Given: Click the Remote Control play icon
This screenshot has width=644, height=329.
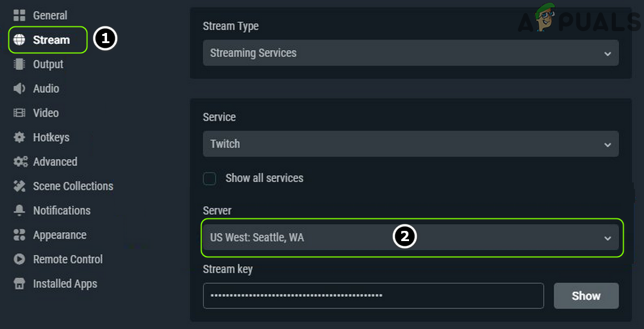Looking at the screenshot, I should click(19, 260).
